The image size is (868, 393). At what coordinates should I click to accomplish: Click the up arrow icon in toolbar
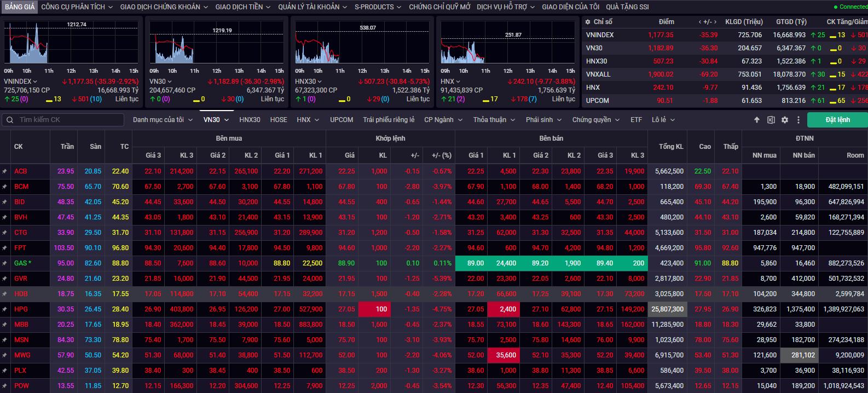[757, 120]
